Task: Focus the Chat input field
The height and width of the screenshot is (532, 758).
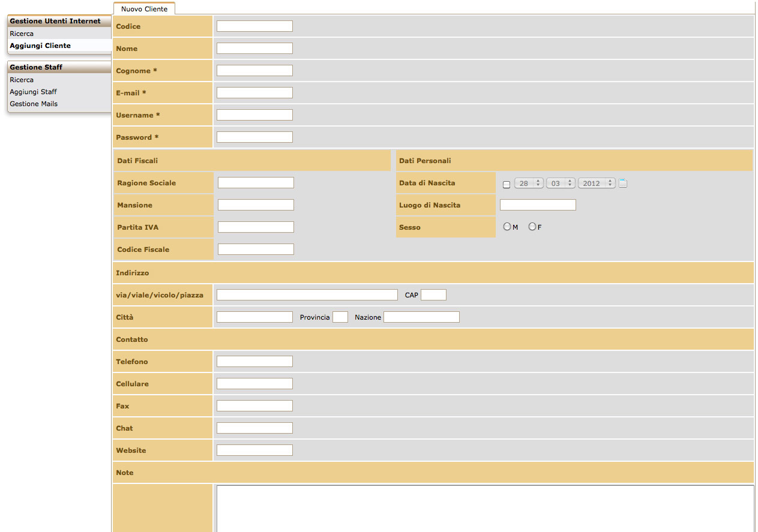Action: coord(254,428)
